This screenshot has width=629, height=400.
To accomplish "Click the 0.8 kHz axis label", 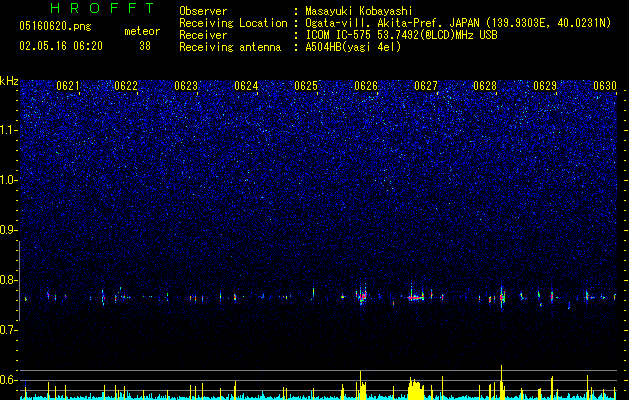I will tap(8, 280).
